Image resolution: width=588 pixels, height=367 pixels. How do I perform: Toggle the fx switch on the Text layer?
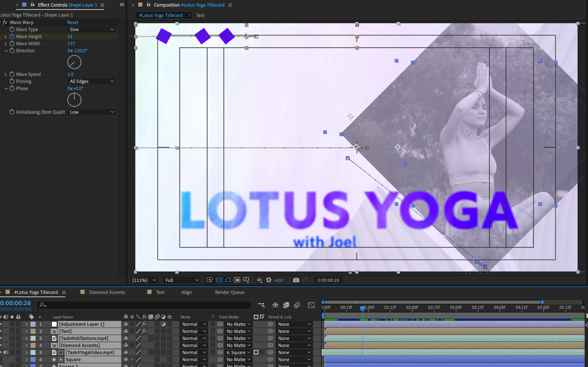(x=145, y=331)
